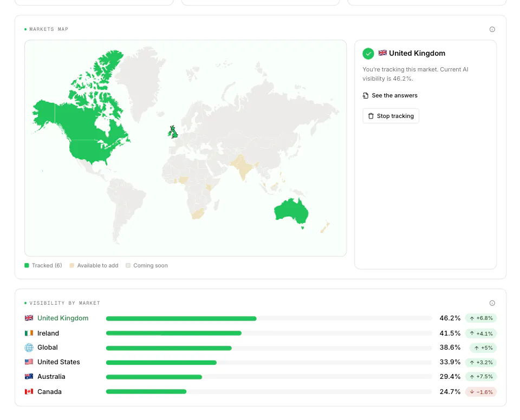The height and width of the screenshot is (420, 520).
Task: Select United States market row label
Action: point(58,362)
